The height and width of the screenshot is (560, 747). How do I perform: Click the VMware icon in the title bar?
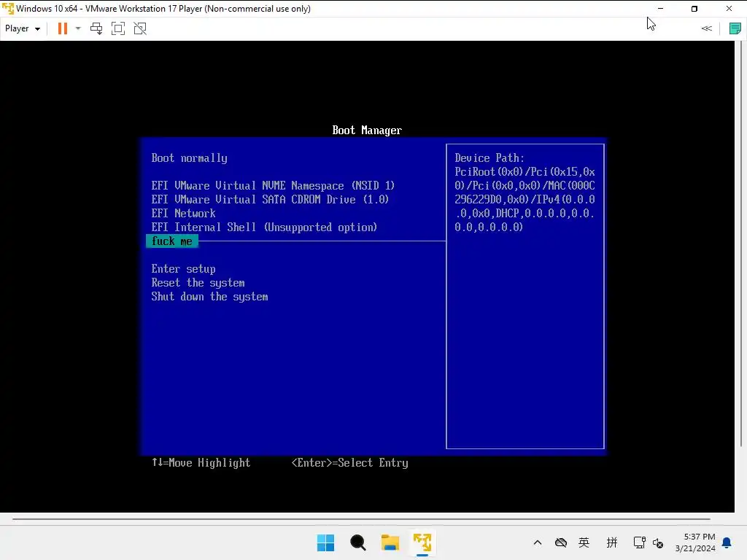pos(7,9)
